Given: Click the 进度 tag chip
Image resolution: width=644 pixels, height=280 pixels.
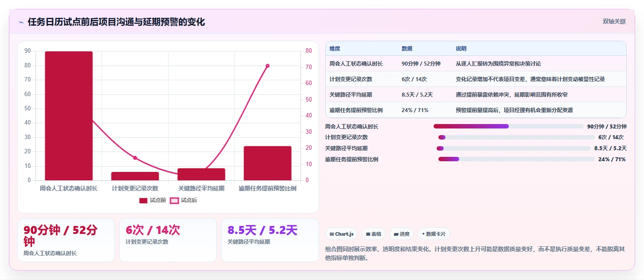Looking at the screenshot, I should [402, 234].
